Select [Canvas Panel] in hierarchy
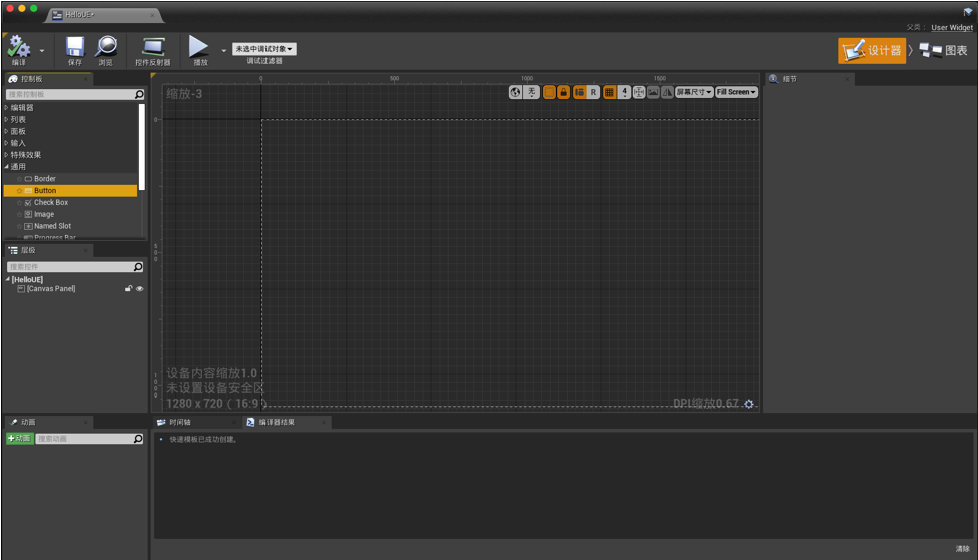The width and height of the screenshot is (978, 560). point(51,289)
